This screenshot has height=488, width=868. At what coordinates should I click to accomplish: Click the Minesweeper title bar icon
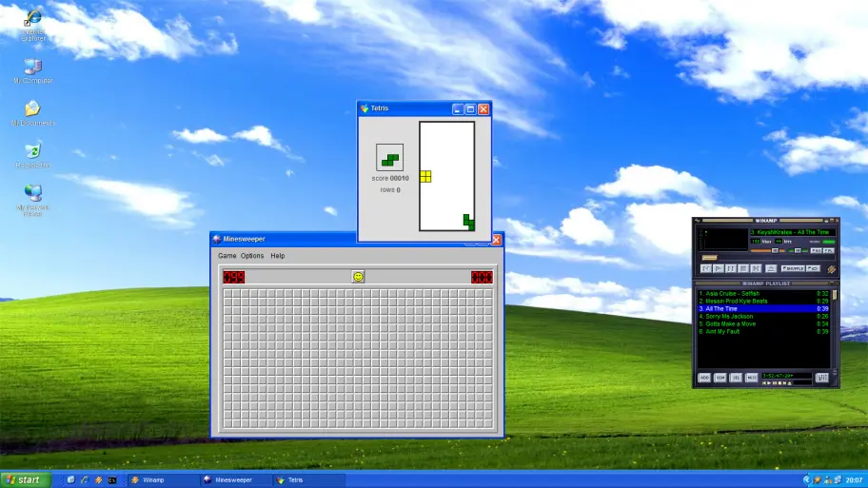click(217, 239)
